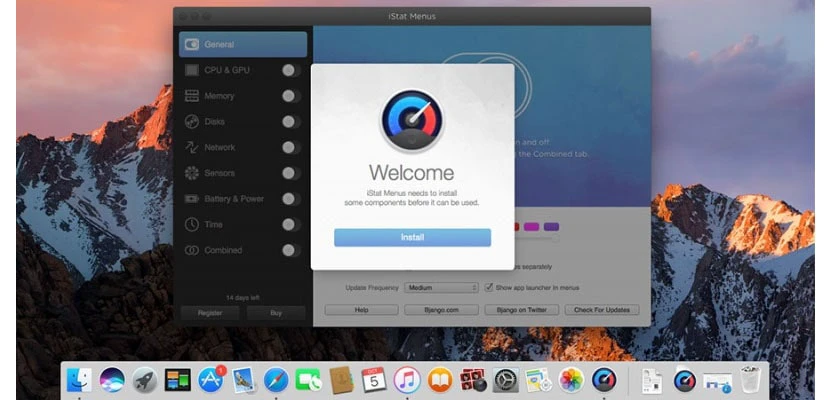Click the iStat Menus gauge icon in welcome dialog
The height and width of the screenshot is (400, 840).
click(x=412, y=120)
